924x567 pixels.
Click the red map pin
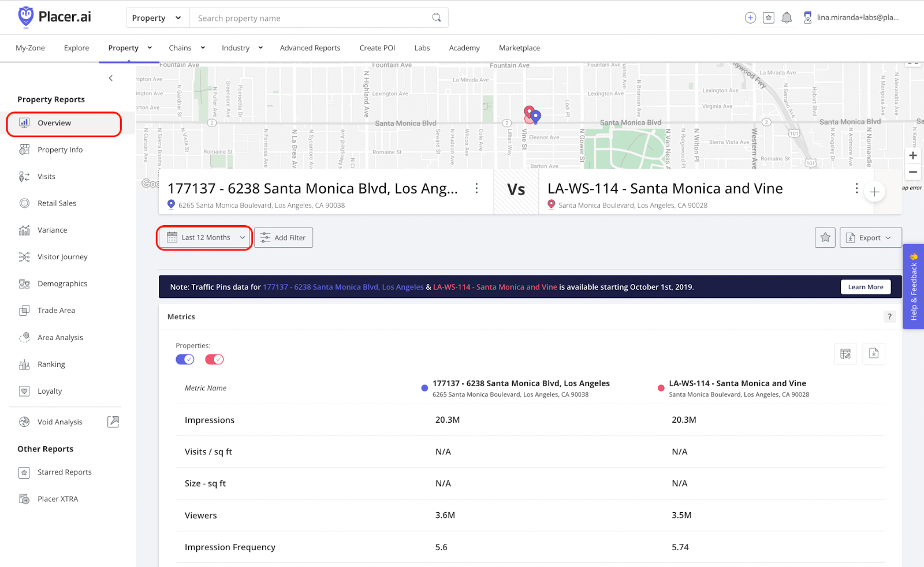(528, 112)
